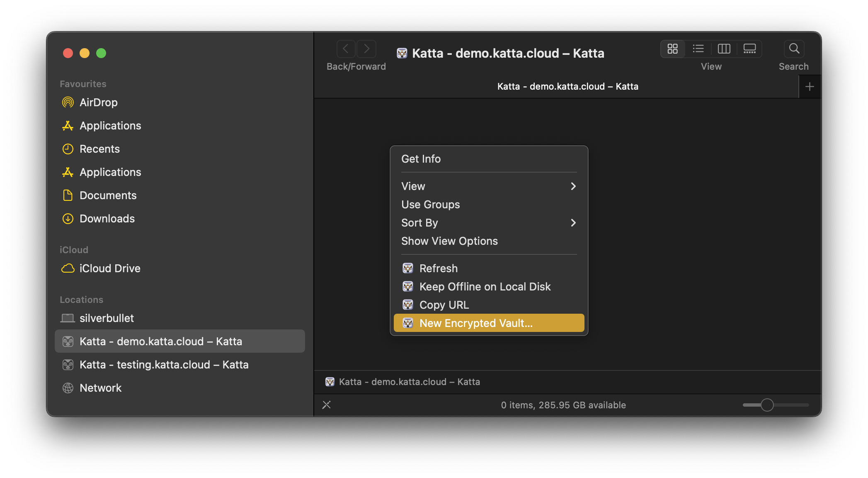Switch to gallery view
This screenshot has height=478, width=868.
[749, 49]
